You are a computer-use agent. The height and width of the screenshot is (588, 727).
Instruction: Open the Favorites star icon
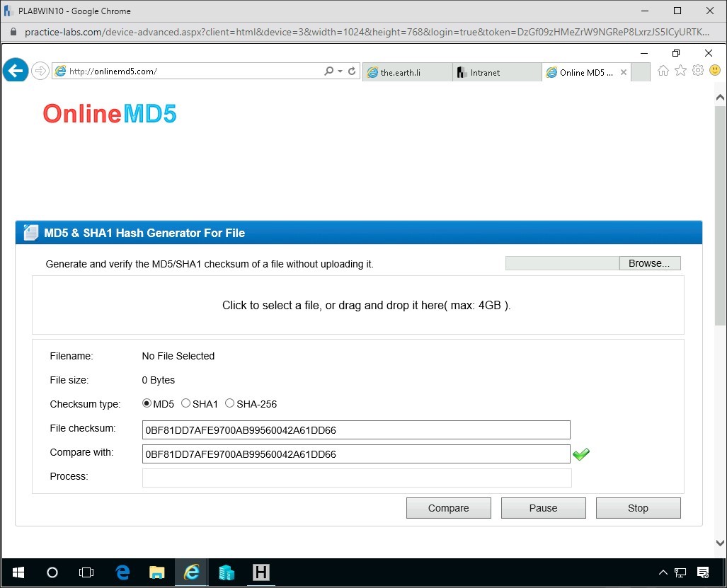point(680,71)
